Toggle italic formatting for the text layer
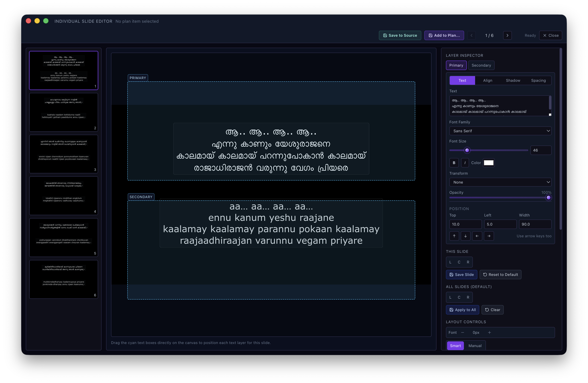 point(465,163)
